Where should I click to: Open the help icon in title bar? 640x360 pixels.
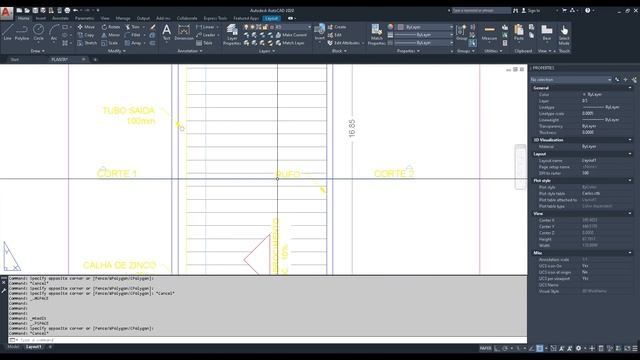tap(587, 11)
